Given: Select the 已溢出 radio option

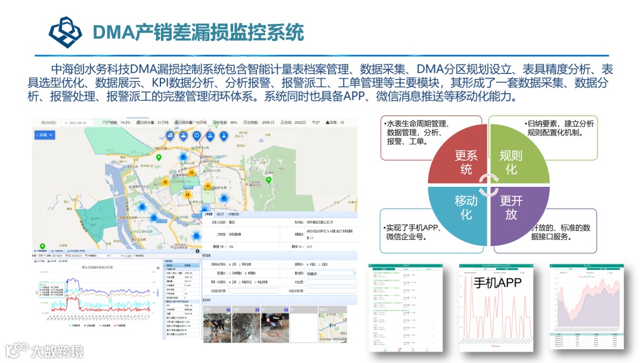Looking at the screenshot, I should point(319,264).
